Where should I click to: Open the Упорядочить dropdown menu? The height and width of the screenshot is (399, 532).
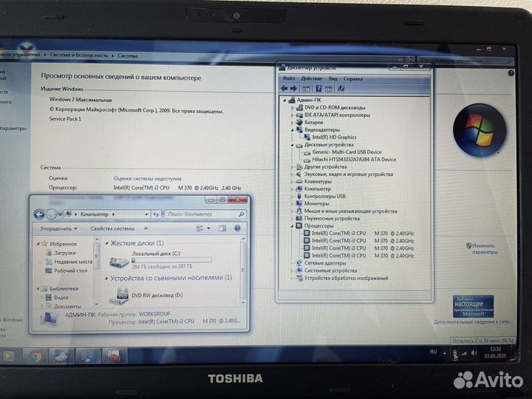click(x=58, y=228)
